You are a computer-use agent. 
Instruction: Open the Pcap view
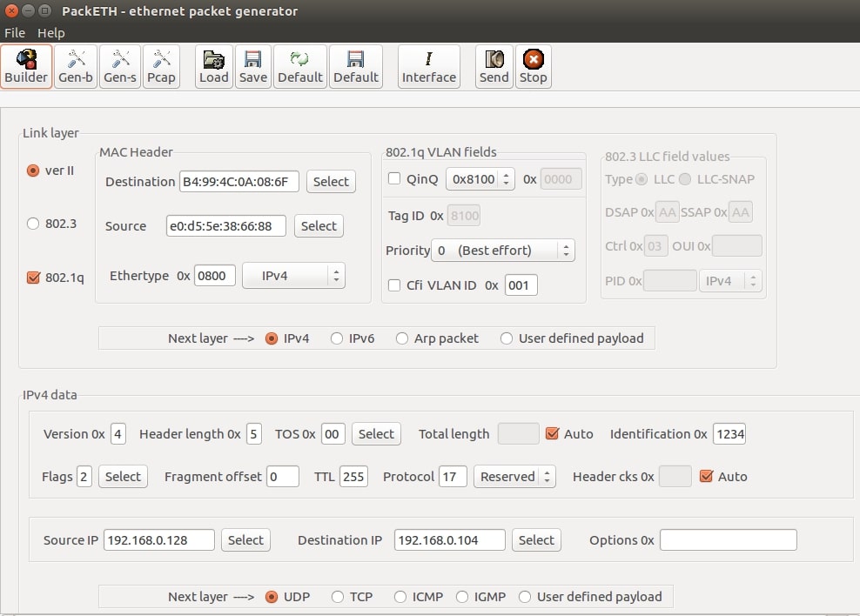(161, 66)
